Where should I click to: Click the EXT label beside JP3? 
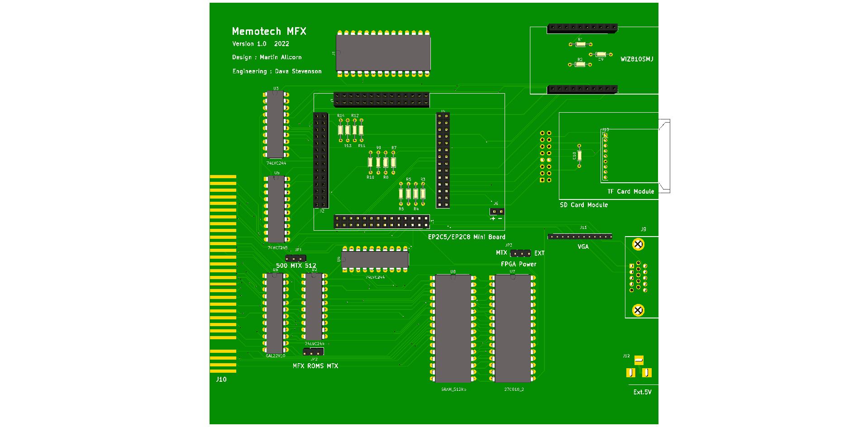(x=539, y=253)
